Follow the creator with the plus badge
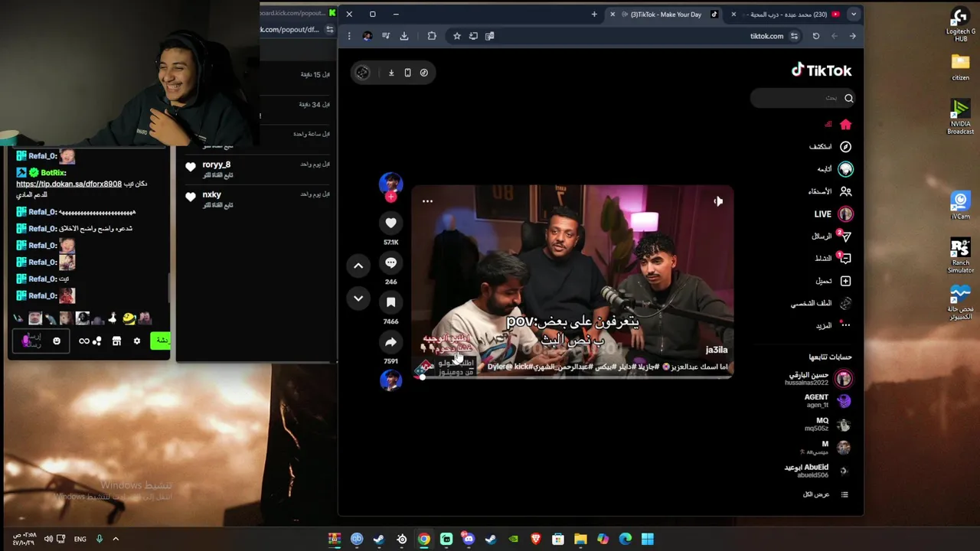 (390, 197)
